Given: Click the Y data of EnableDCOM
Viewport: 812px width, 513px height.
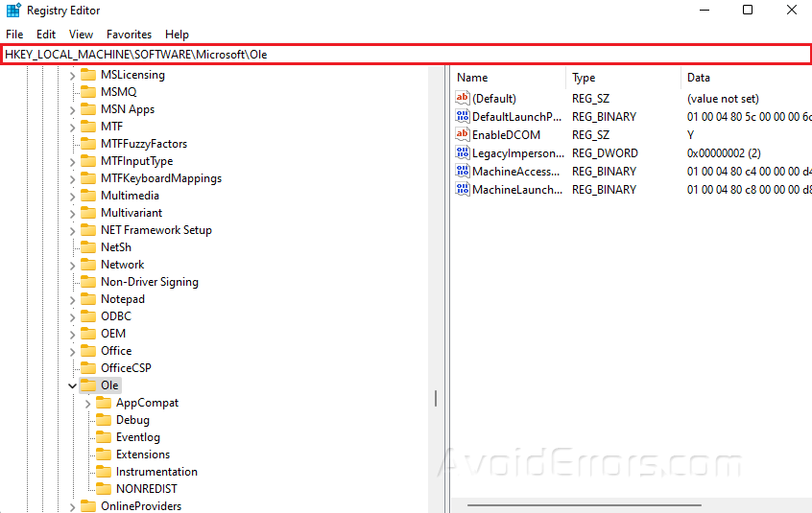Looking at the screenshot, I should point(690,135).
